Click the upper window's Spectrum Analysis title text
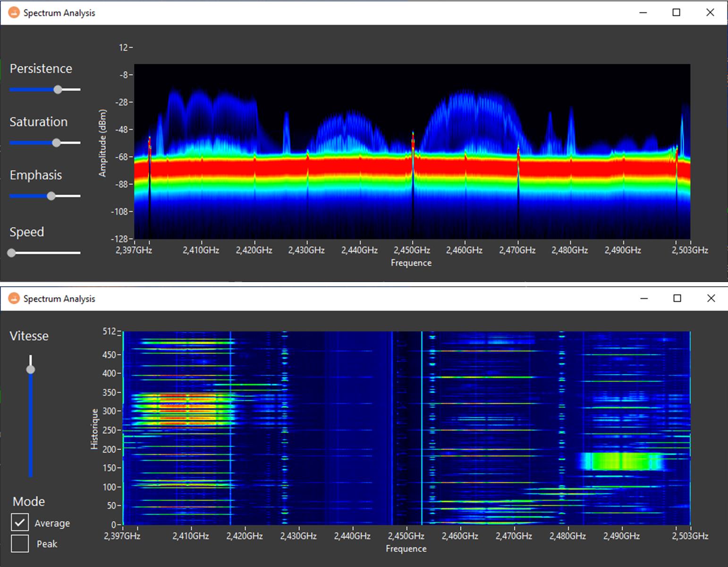728x567 pixels. tap(59, 13)
